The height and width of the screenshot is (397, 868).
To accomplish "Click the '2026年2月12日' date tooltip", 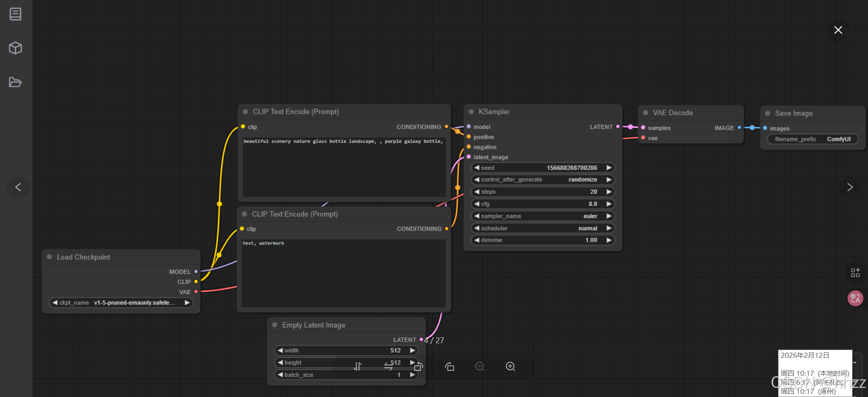I will pyautogui.click(x=805, y=355).
